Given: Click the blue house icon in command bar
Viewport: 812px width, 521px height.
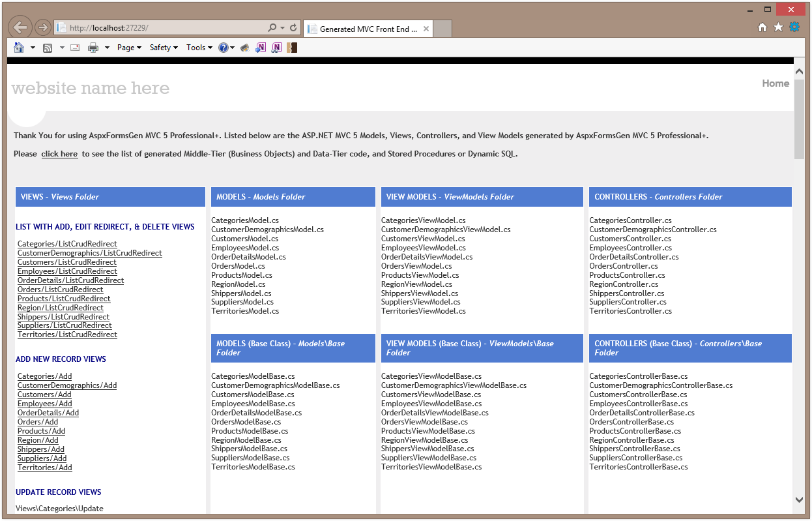Looking at the screenshot, I should point(19,48).
